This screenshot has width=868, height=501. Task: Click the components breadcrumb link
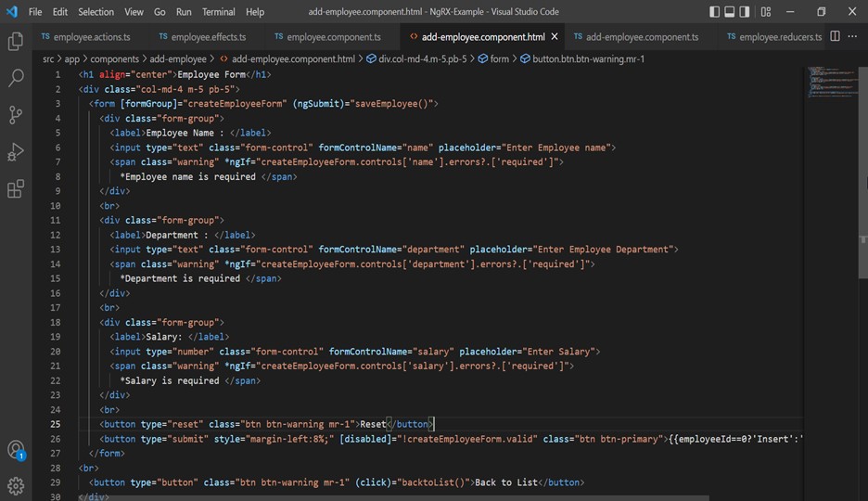pos(114,58)
